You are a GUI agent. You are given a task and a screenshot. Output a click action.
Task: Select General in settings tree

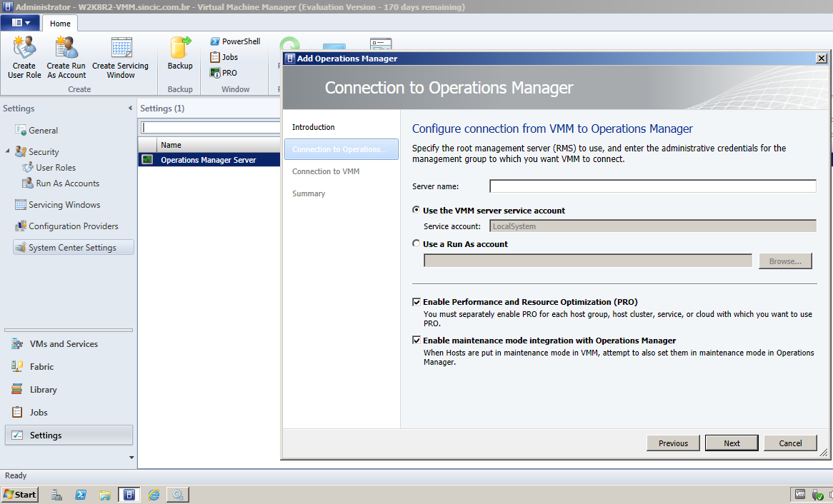point(43,130)
